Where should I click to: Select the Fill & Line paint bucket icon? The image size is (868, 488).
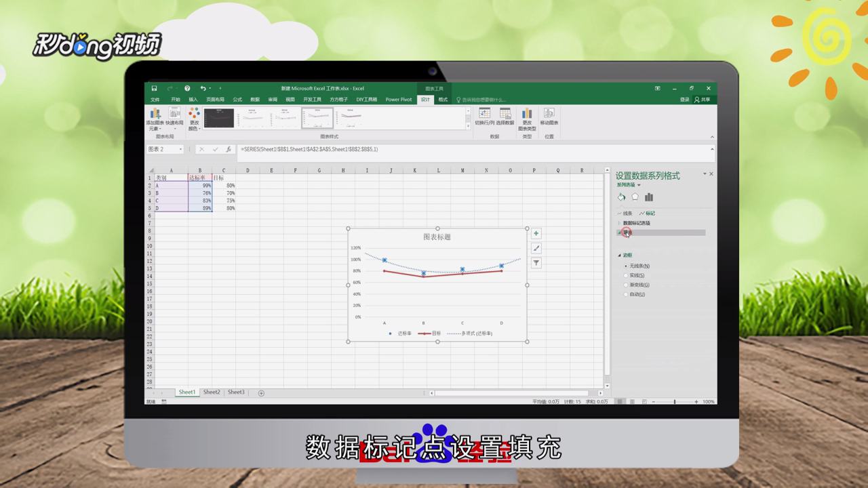pyautogui.click(x=621, y=197)
